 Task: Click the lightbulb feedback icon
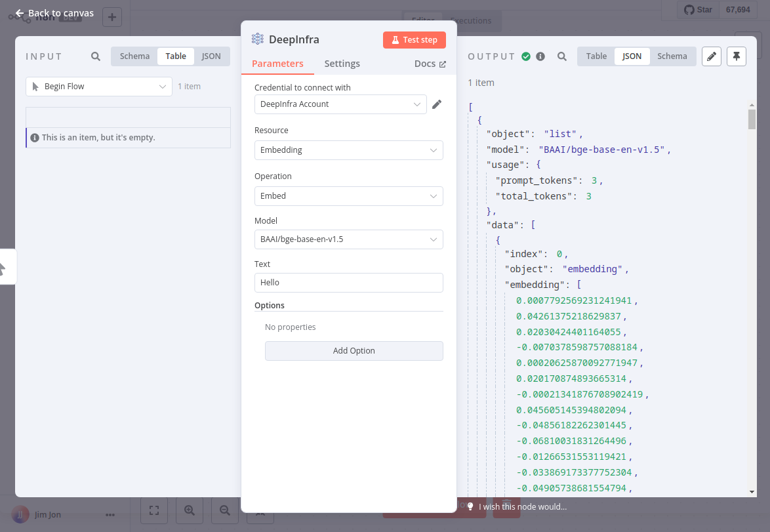pos(470,506)
